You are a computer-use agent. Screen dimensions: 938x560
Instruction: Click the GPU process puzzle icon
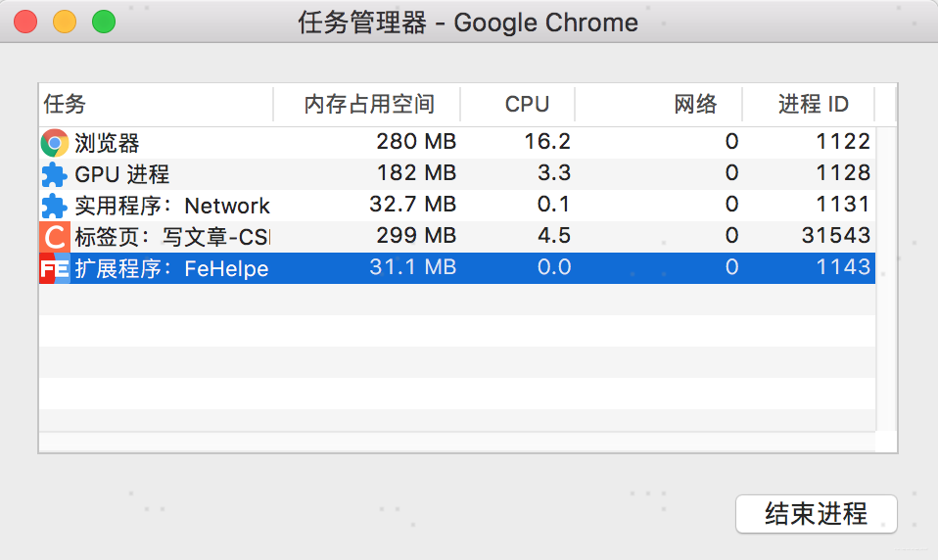(55, 174)
